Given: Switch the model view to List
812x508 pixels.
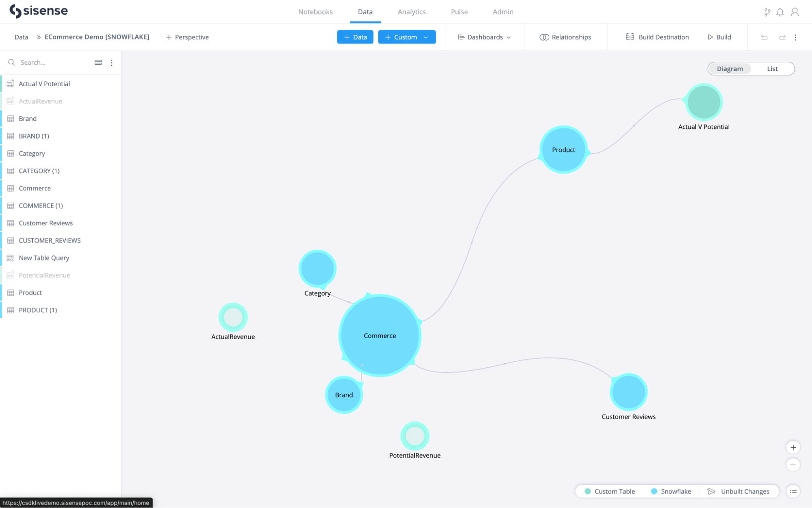Looking at the screenshot, I should 772,68.
